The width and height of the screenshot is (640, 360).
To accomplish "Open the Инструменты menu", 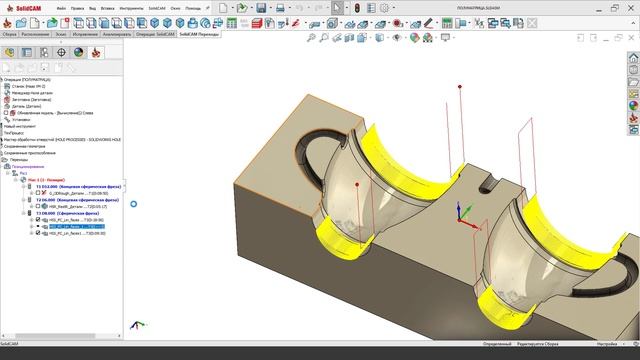I will point(131,8).
